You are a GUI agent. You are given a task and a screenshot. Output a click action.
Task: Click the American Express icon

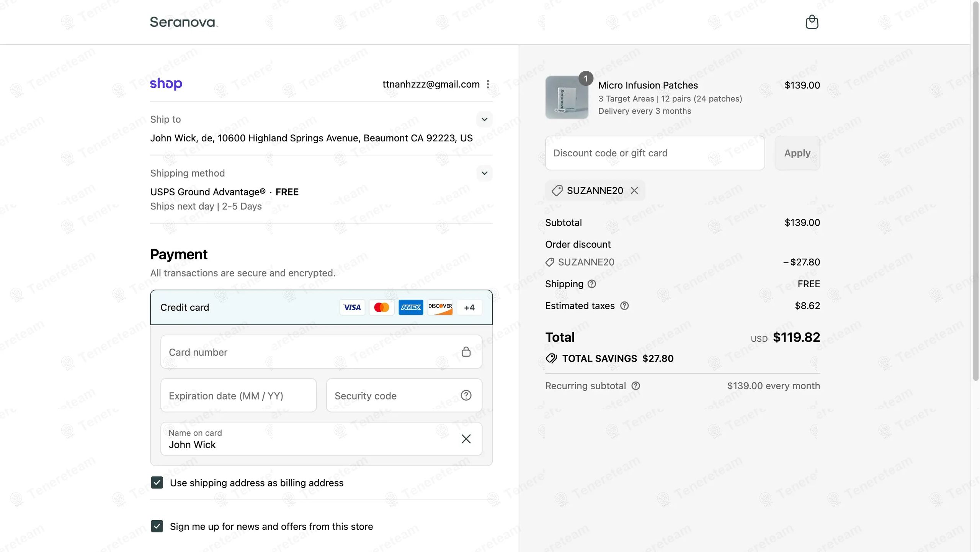(411, 307)
